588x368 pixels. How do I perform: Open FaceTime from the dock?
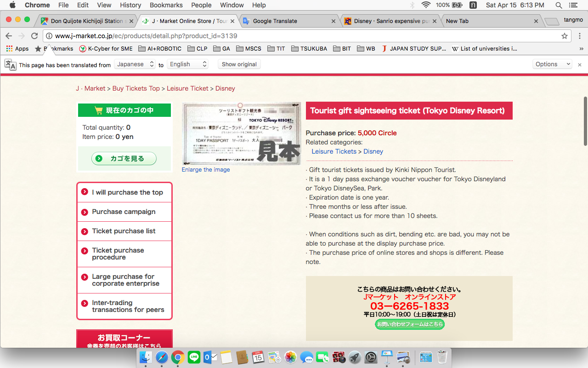tap(322, 357)
